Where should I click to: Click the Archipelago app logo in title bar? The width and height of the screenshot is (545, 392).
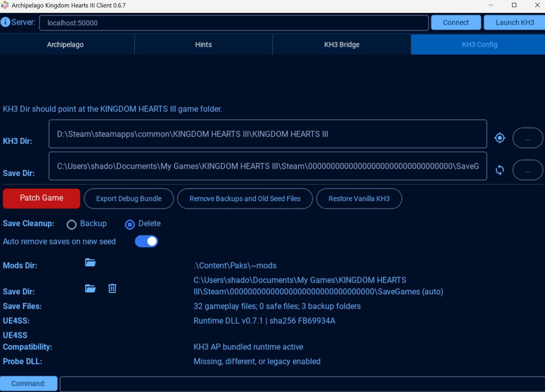click(x=5, y=5)
